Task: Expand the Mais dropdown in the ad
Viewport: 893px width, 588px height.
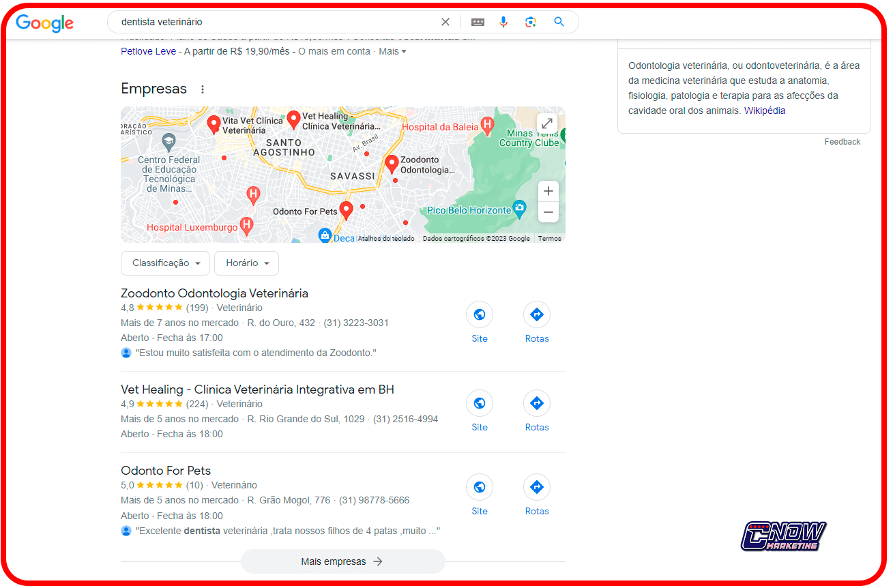Action: [392, 51]
